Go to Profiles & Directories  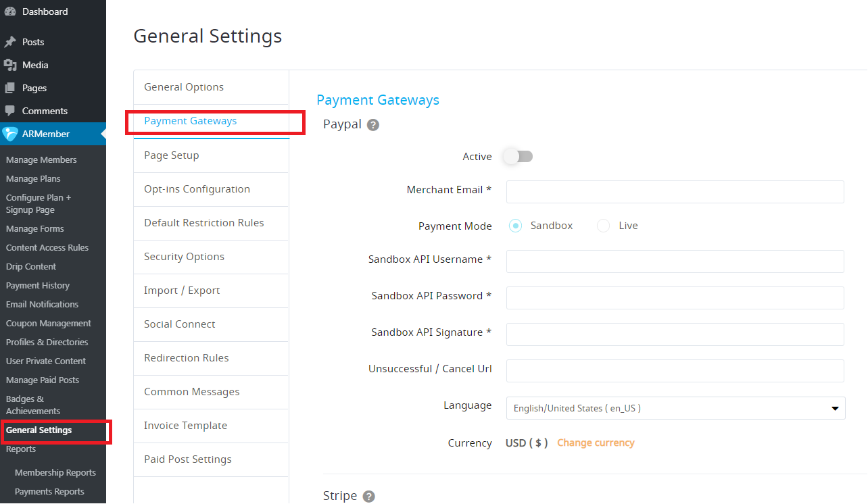pyautogui.click(x=47, y=343)
